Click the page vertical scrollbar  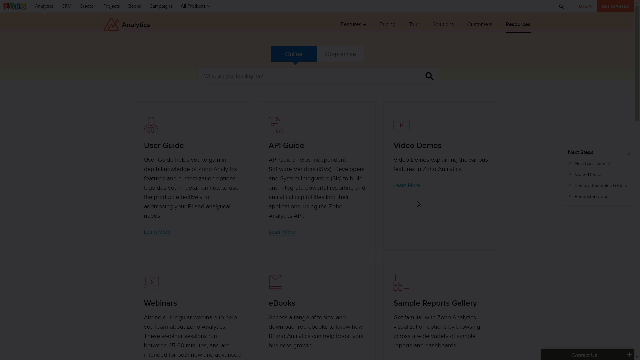[637, 65]
